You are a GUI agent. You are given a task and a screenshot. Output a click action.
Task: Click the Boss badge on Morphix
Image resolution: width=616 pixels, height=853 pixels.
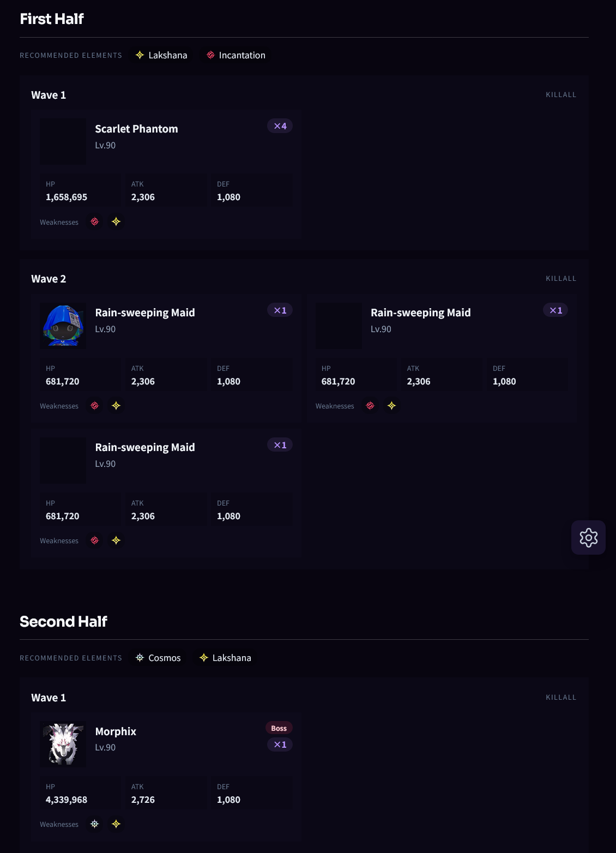pyautogui.click(x=279, y=728)
